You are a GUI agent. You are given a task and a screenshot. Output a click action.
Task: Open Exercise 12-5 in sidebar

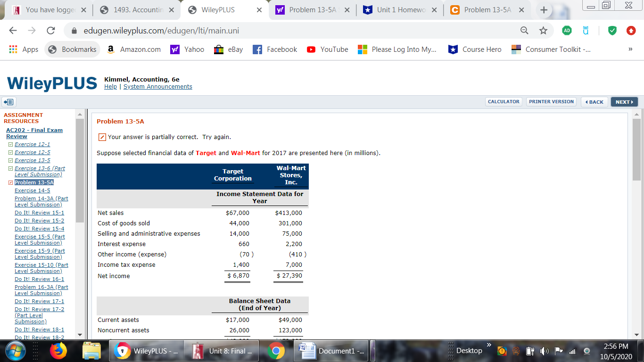(x=32, y=152)
